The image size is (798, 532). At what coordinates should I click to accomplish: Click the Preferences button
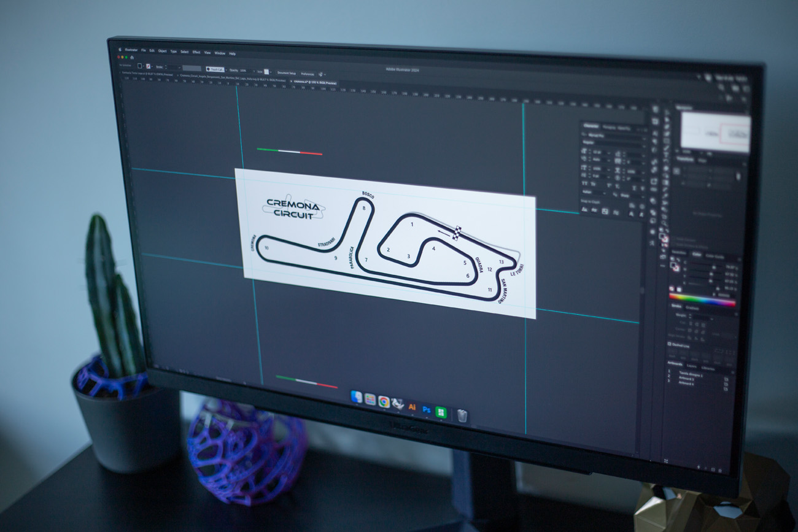pyautogui.click(x=308, y=74)
